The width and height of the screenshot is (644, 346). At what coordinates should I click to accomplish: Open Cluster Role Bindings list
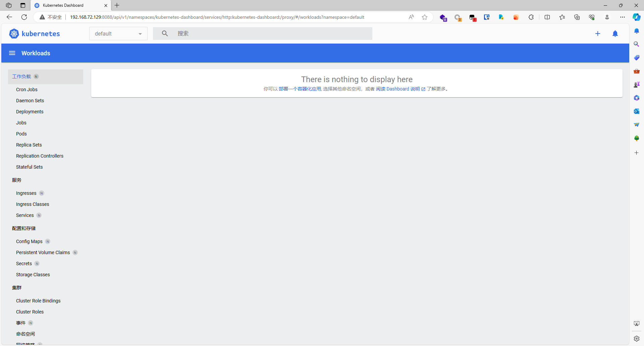pyautogui.click(x=38, y=301)
